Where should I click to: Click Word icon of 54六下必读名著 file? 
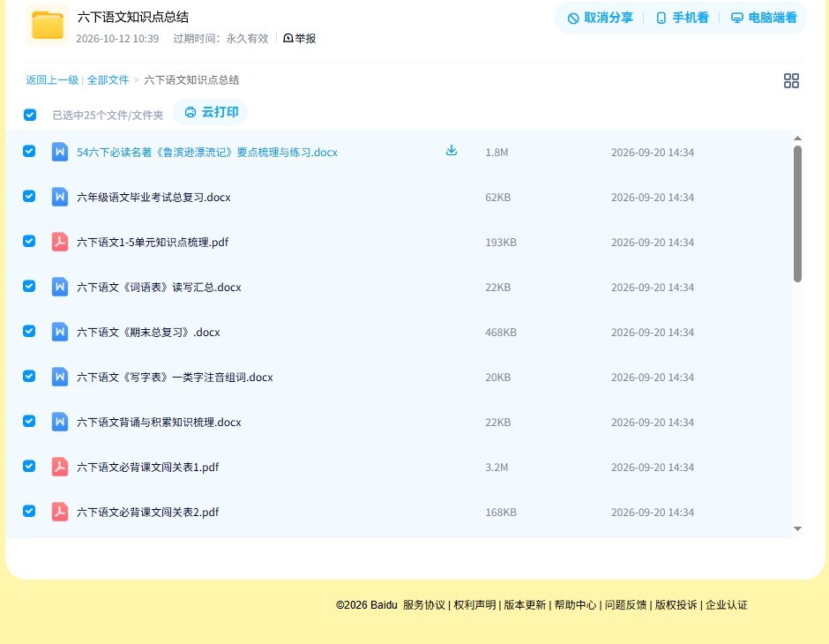pyautogui.click(x=60, y=152)
